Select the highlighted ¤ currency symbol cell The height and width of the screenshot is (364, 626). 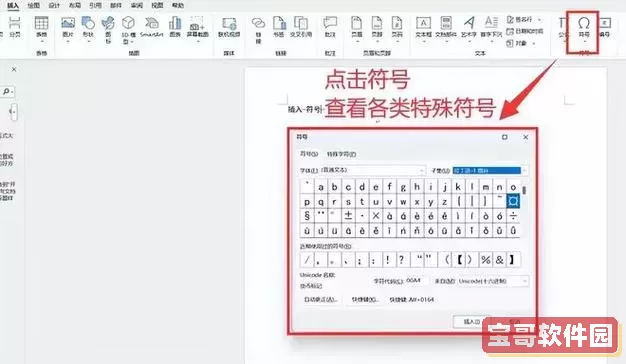(513, 202)
